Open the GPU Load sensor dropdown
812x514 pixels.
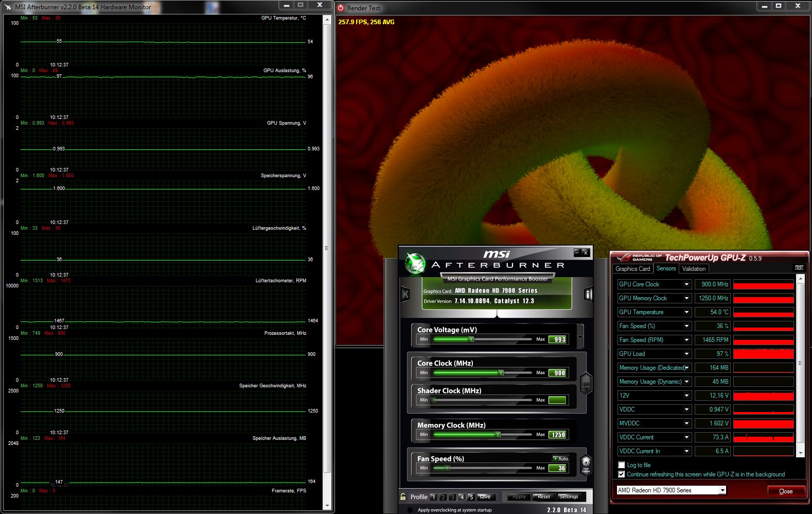click(686, 354)
